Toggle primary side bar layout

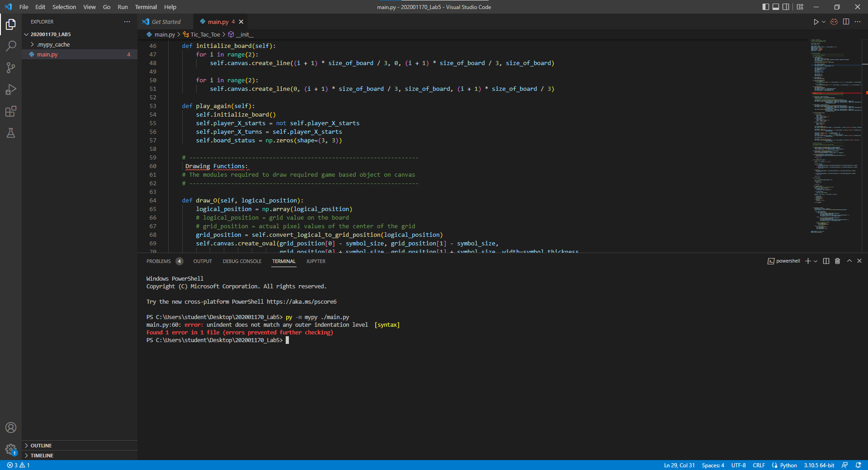click(x=765, y=7)
